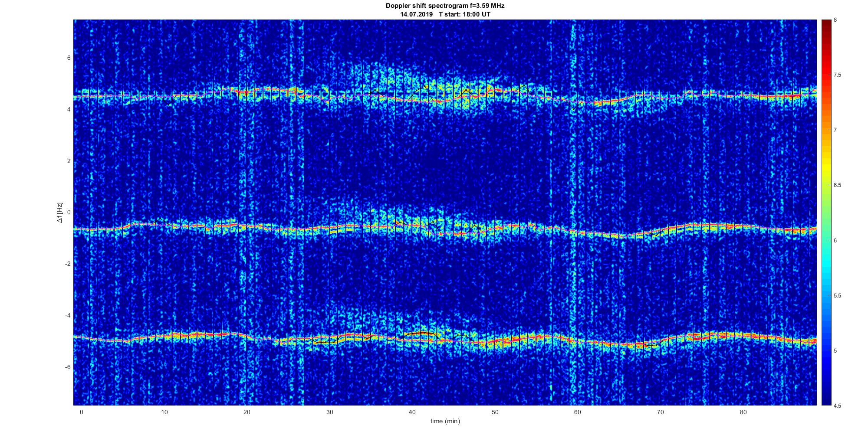
Task: Click the colorbar tick label '5'
Action: point(835,350)
